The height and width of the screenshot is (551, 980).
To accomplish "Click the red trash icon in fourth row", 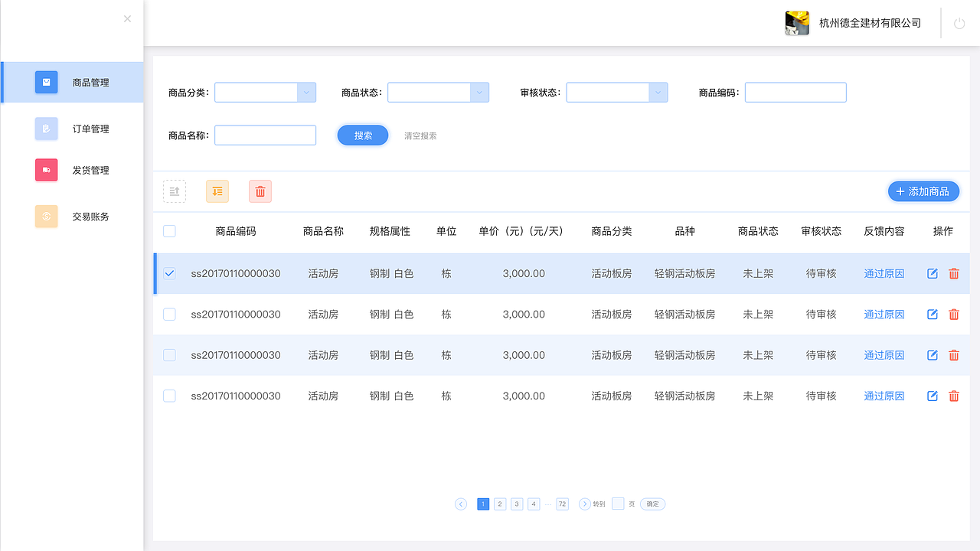I will [x=954, y=396].
